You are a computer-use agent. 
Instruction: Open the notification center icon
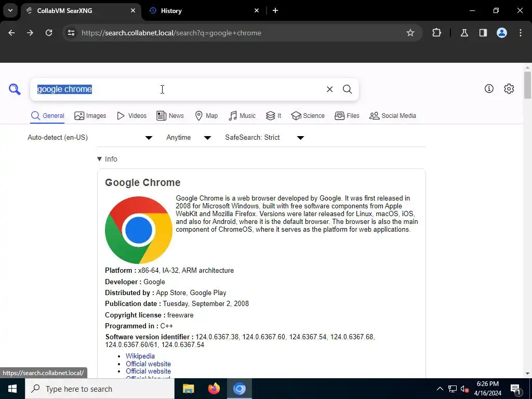click(x=515, y=389)
